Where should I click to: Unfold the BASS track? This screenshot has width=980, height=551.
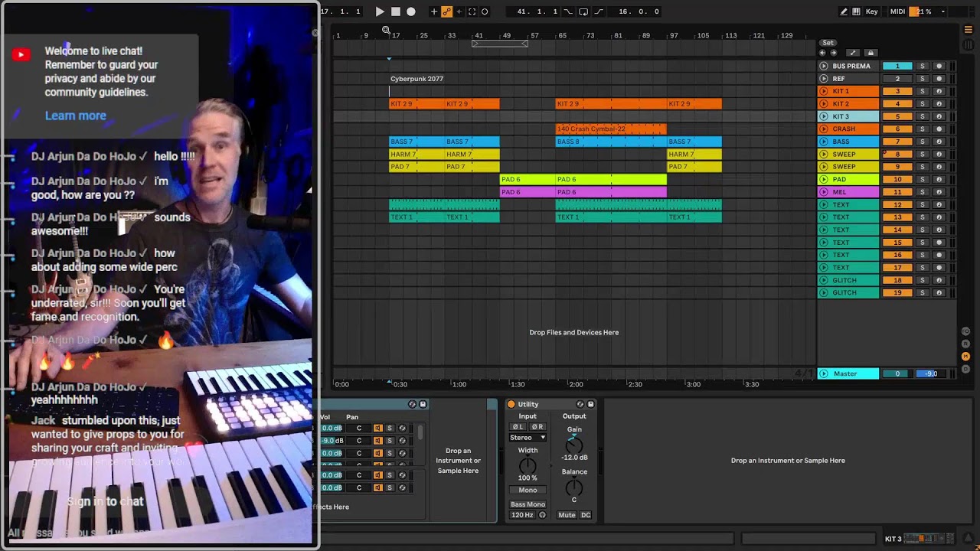click(x=824, y=142)
